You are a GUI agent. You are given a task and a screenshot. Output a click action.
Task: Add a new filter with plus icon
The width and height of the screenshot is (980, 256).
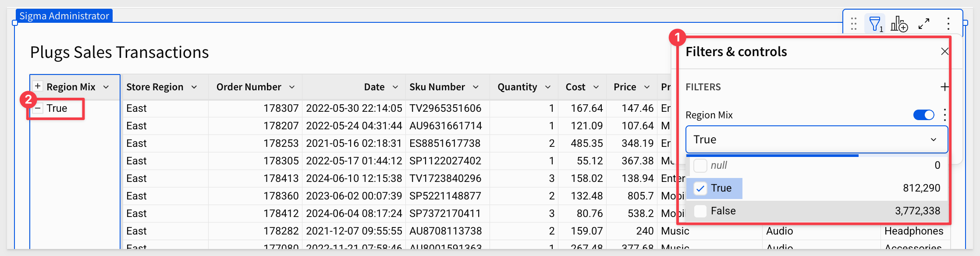click(x=944, y=87)
